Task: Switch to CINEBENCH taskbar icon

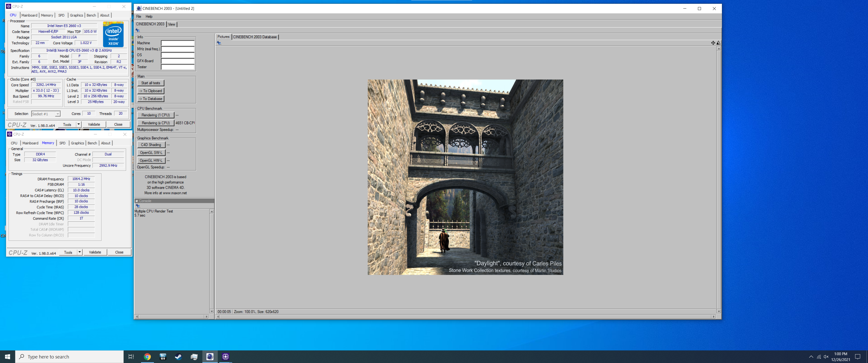Action: tap(210, 357)
